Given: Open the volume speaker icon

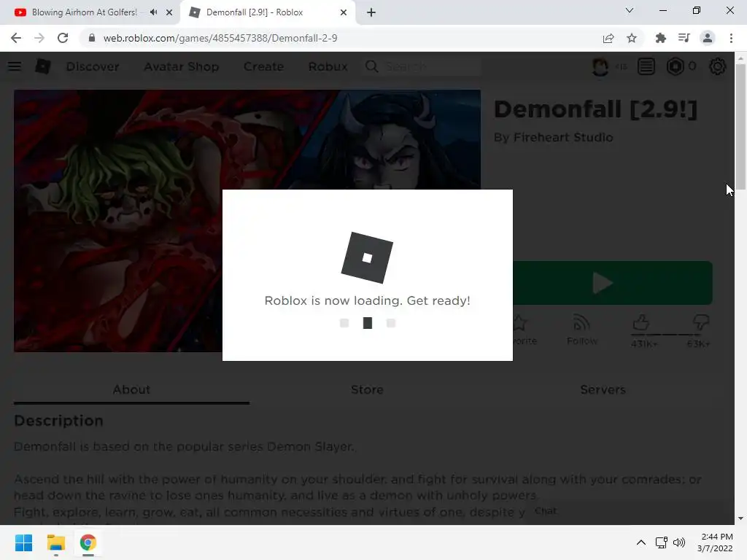Looking at the screenshot, I should point(679,542).
